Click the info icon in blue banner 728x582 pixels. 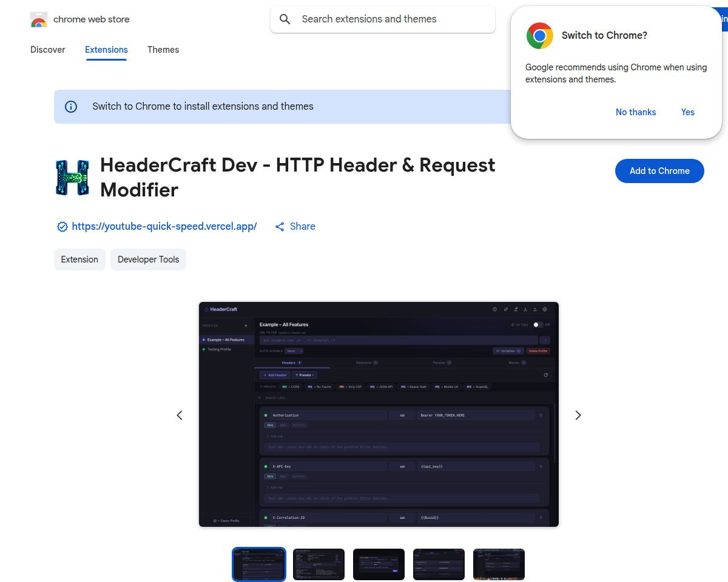[71, 107]
